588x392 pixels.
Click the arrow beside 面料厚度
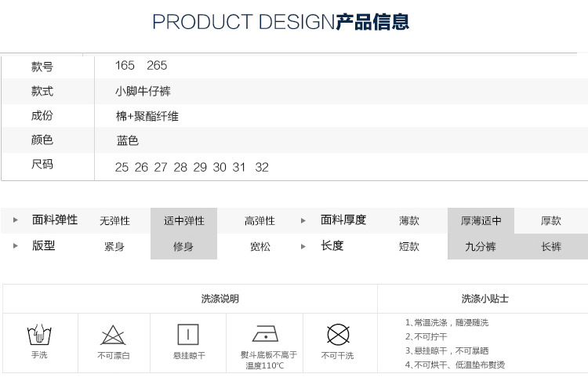click(303, 220)
